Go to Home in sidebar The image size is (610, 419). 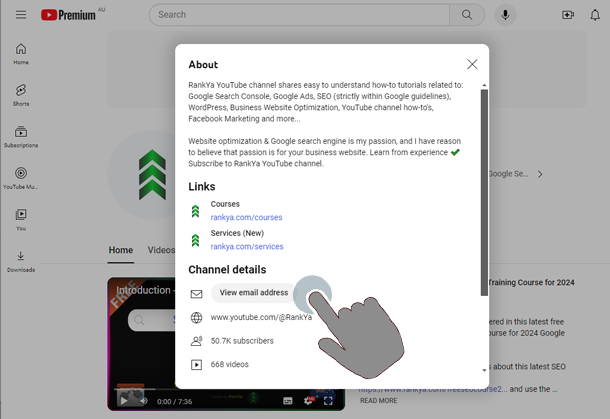coord(21,54)
